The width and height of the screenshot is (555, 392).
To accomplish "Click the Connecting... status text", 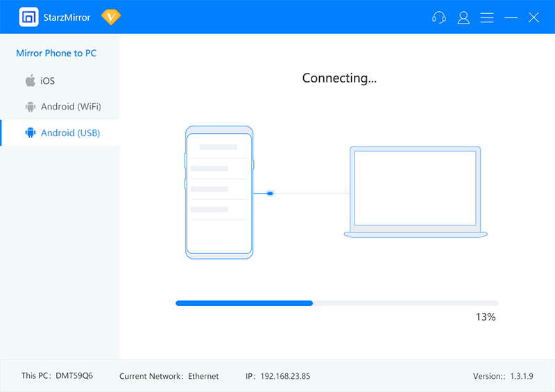I will pyautogui.click(x=339, y=78).
